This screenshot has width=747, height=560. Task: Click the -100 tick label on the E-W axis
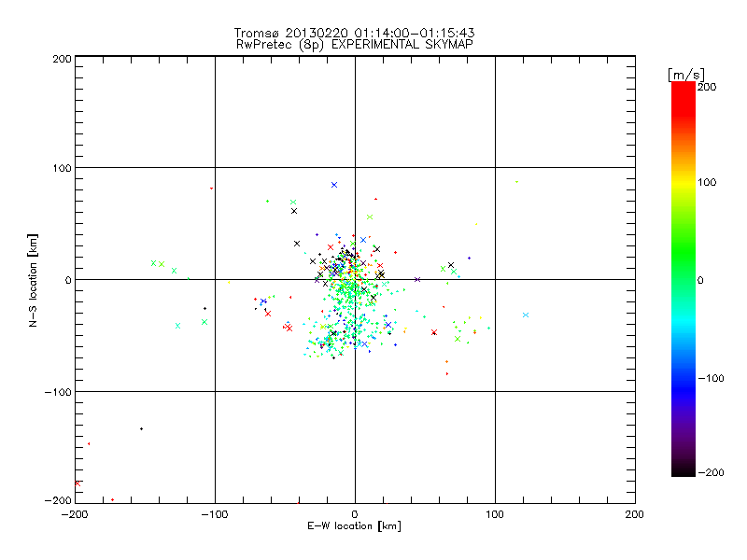click(x=215, y=514)
